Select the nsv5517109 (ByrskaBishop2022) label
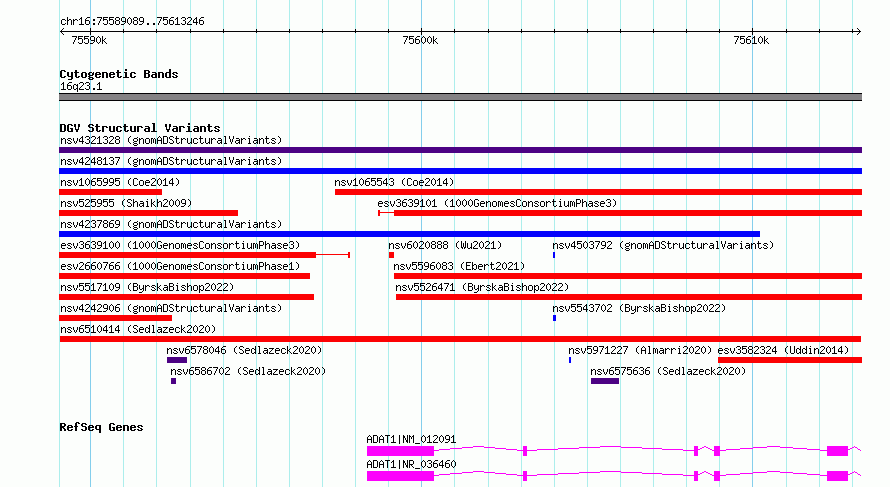This screenshot has height=487, width=890. click(x=147, y=287)
